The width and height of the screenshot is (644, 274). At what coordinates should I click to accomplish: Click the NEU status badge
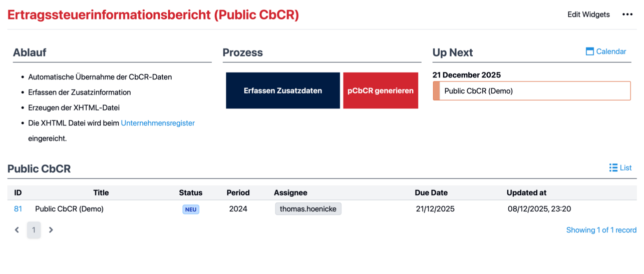tap(191, 209)
